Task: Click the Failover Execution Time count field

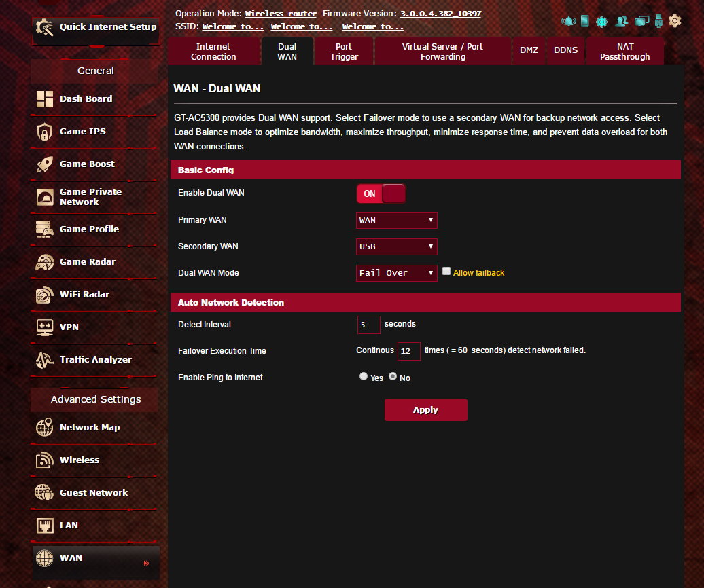Action: [409, 351]
